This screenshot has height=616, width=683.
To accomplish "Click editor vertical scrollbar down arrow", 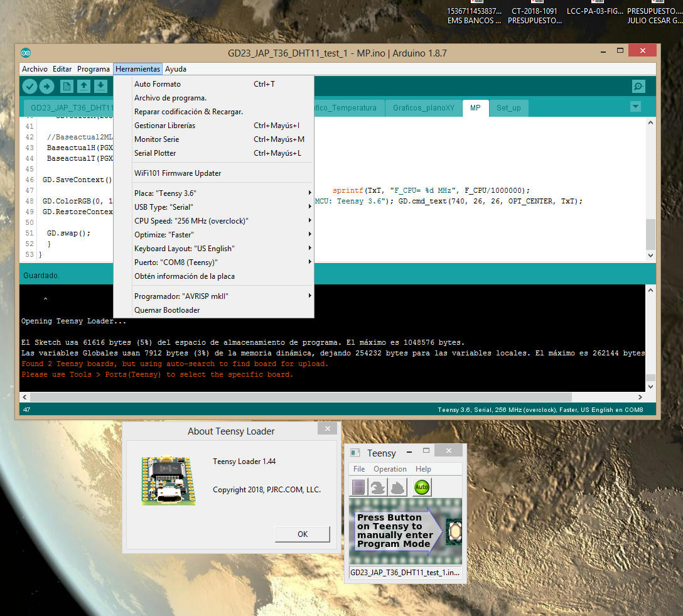I will click(650, 256).
